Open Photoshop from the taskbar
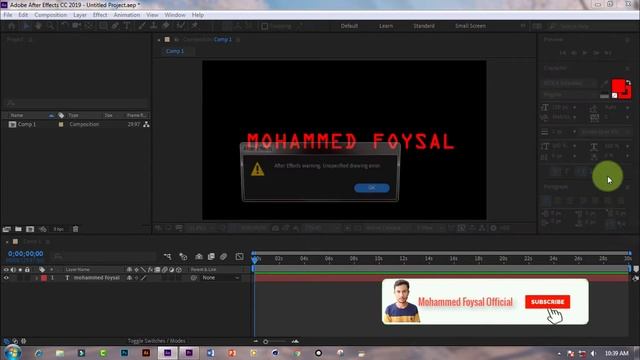Screen dimensions: 640x360 [x=124, y=353]
